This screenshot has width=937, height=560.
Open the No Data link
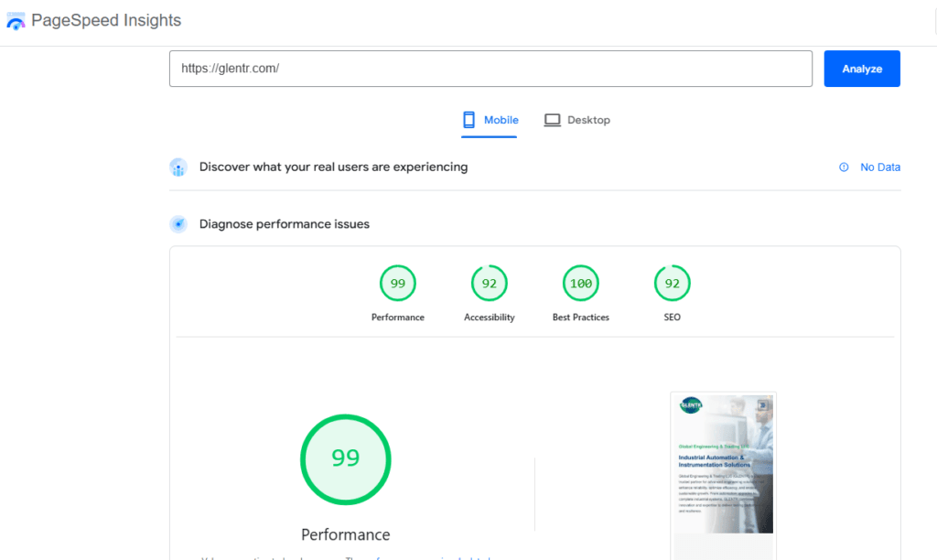(880, 167)
